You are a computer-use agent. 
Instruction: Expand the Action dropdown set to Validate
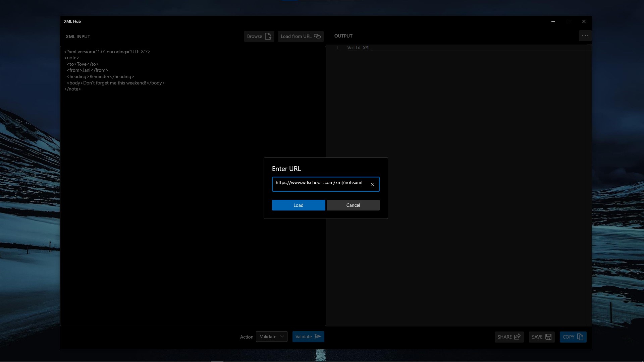coord(272,337)
